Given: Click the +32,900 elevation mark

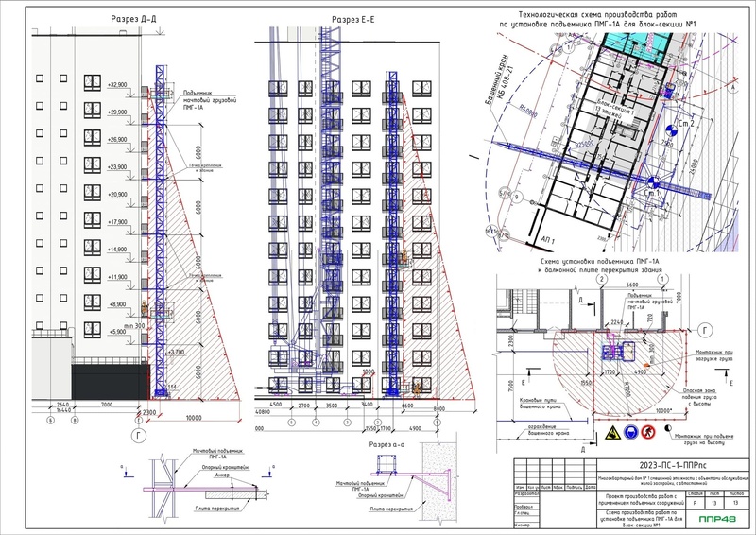Looking at the screenshot, I should point(118,85).
